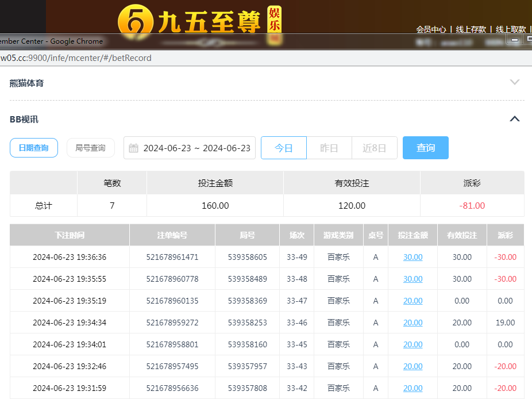Open 30.00 bet amount for order 521678961471
Image resolution: width=532 pixels, height=399 pixels.
pos(413,257)
